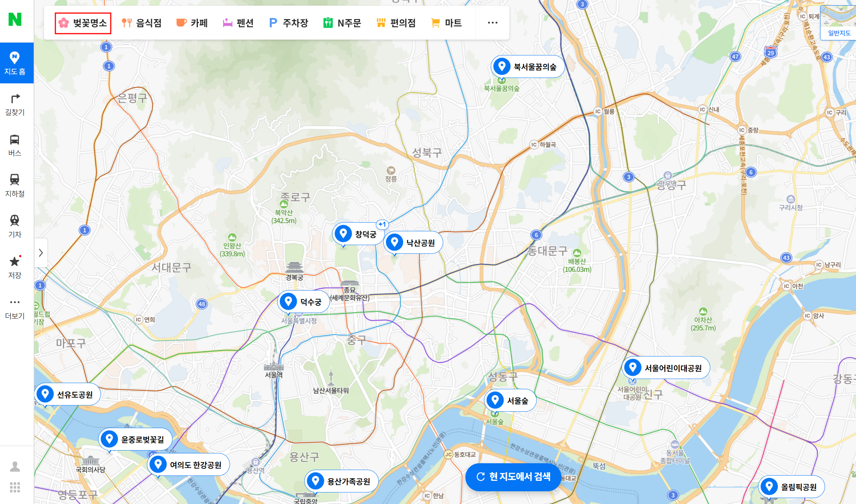Select the 기차 train icon
The width and height of the screenshot is (856, 504).
point(15,227)
